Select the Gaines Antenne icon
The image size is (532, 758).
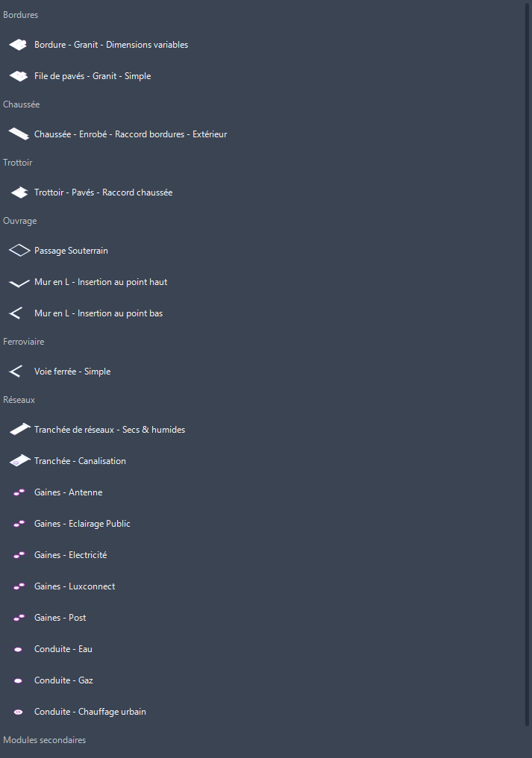coord(18,492)
